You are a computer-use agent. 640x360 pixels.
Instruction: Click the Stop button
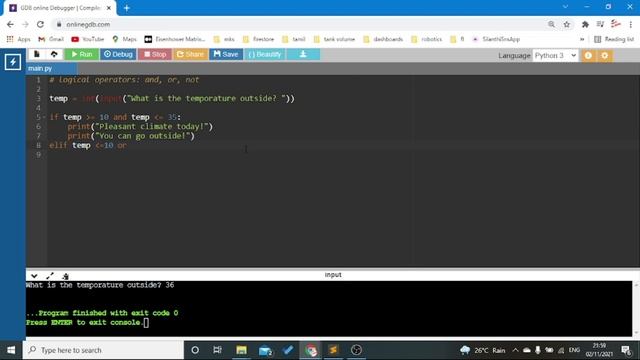pyautogui.click(x=155, y=54)
